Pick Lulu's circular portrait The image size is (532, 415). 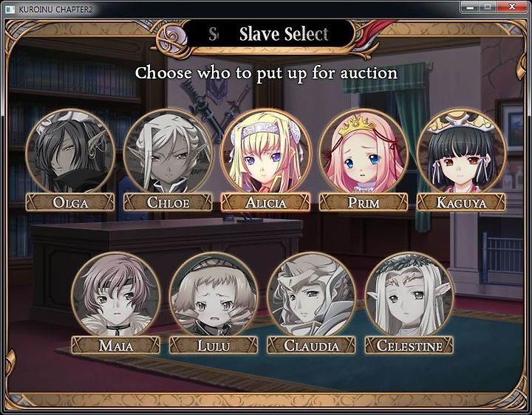[214, 295]
